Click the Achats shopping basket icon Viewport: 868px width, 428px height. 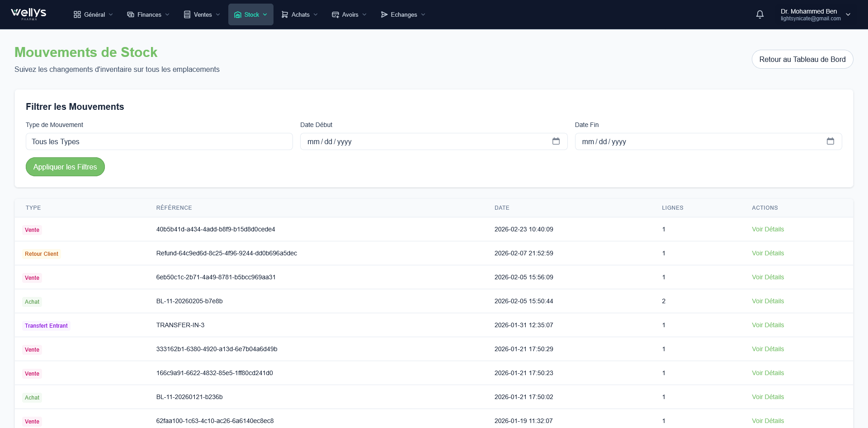284,14
